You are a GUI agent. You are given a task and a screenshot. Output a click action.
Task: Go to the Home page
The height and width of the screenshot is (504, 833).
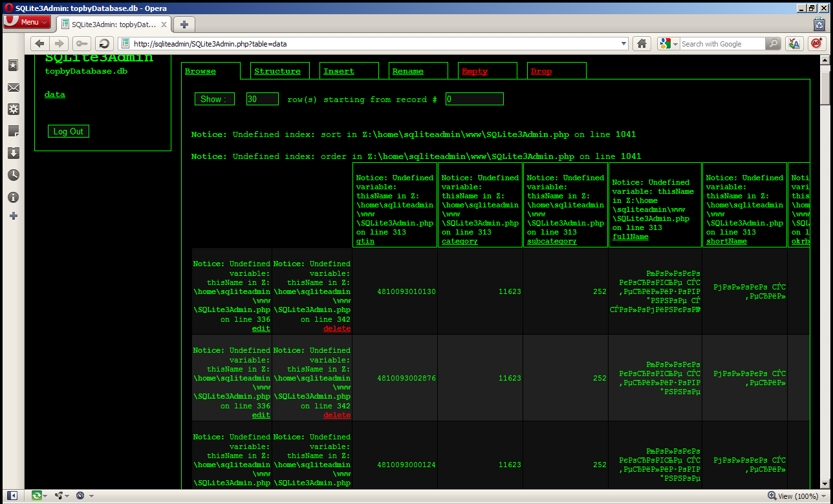[x=641, y=44]
